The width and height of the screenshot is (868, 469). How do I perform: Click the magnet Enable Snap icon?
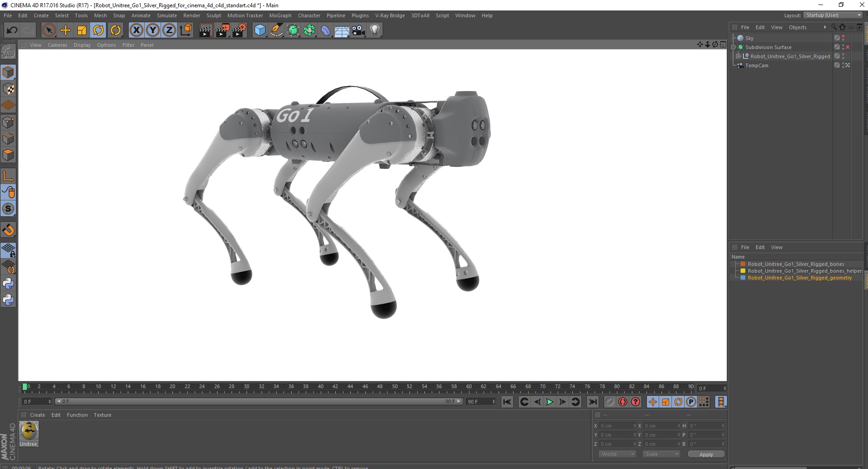8,230
